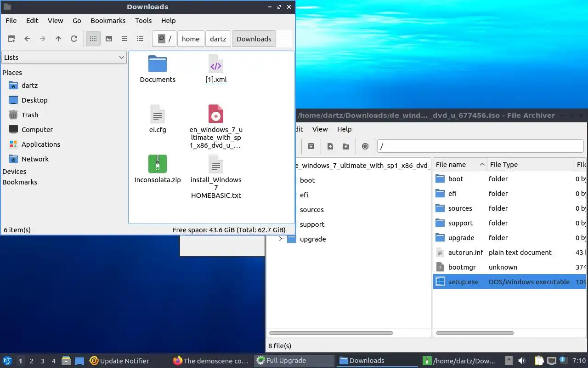588x368 pixels.
Task: Switch to Full Upgrade taskbar entry
Action: coord(294,361)
